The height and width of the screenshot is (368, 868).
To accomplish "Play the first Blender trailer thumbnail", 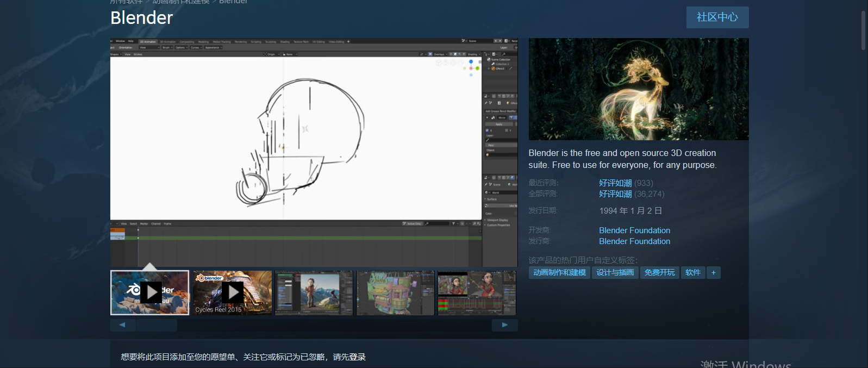I will coord(150,293).
